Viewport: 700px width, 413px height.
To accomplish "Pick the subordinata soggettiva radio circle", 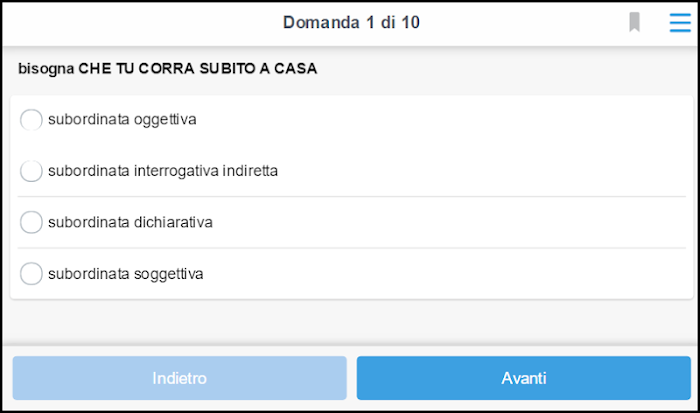I will click(x=31, y=273).
